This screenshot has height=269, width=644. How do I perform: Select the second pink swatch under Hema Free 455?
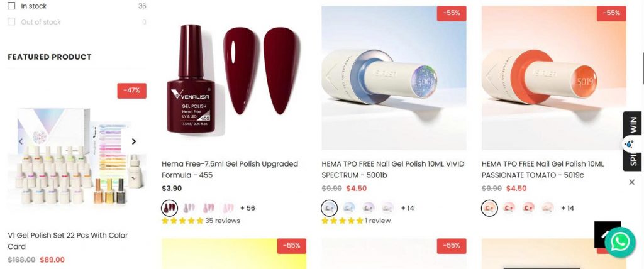[209, 208]
